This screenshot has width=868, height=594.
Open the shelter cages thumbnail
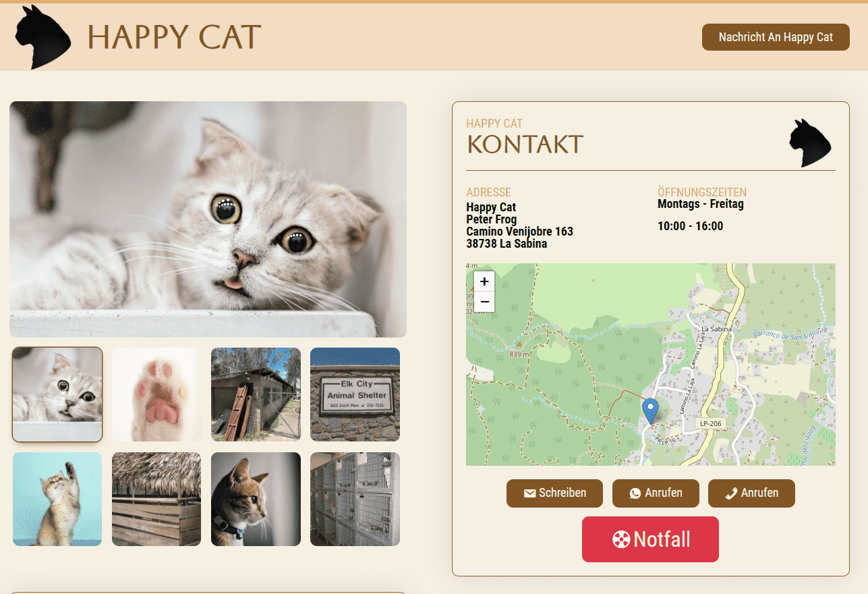355,499
